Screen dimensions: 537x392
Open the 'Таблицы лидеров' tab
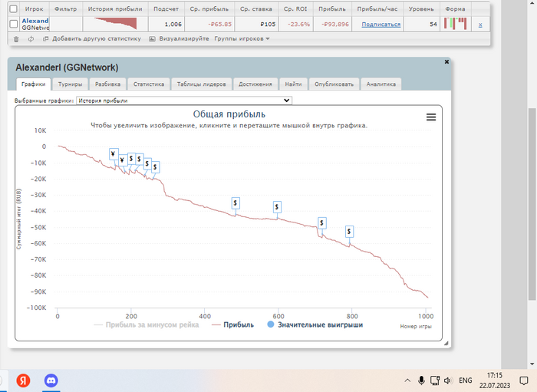201,84
